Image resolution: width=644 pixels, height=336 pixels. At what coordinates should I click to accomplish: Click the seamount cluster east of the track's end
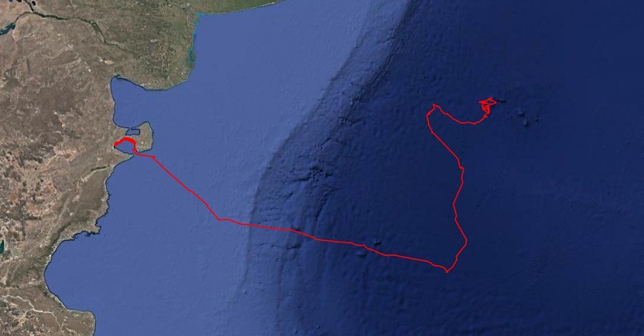pos(528,116)
